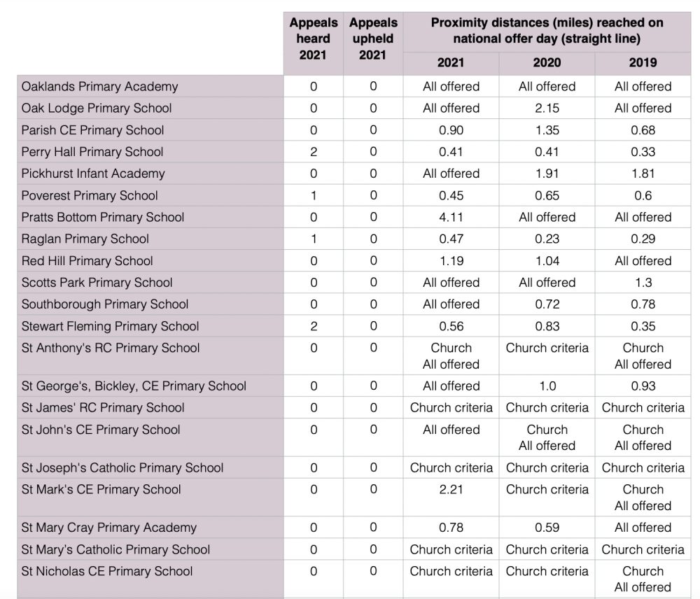
Task: Click the Oaklands Primary Academy row label
Action: [99, 87]
